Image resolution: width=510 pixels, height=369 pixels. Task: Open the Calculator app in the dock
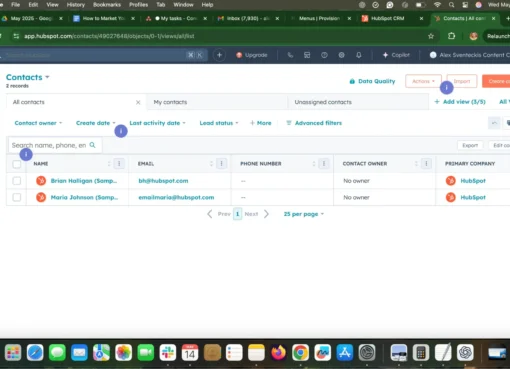(x=421, y=352)
